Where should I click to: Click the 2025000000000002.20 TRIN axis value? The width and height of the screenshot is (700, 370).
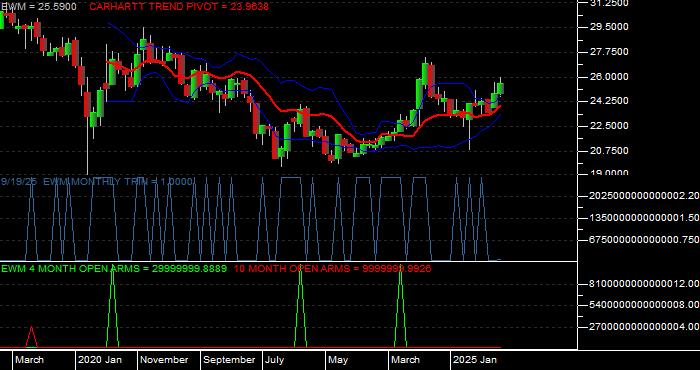coord(644,195)
